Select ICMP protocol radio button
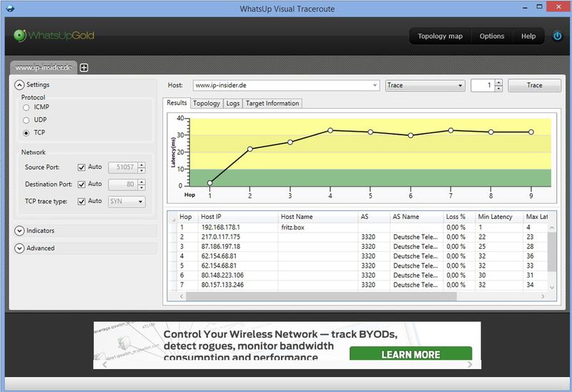This screenshot has width=572, height=392. pos(26,107)
